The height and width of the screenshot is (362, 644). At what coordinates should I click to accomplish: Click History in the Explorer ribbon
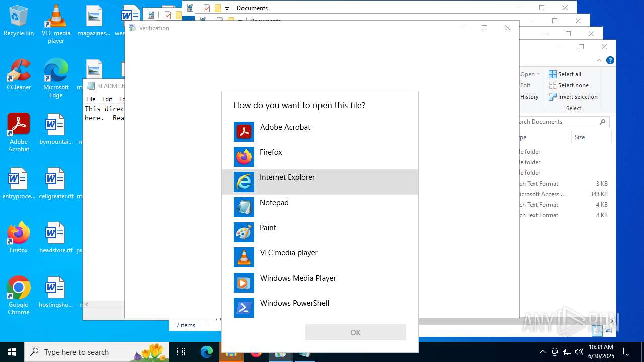point(529,97)
